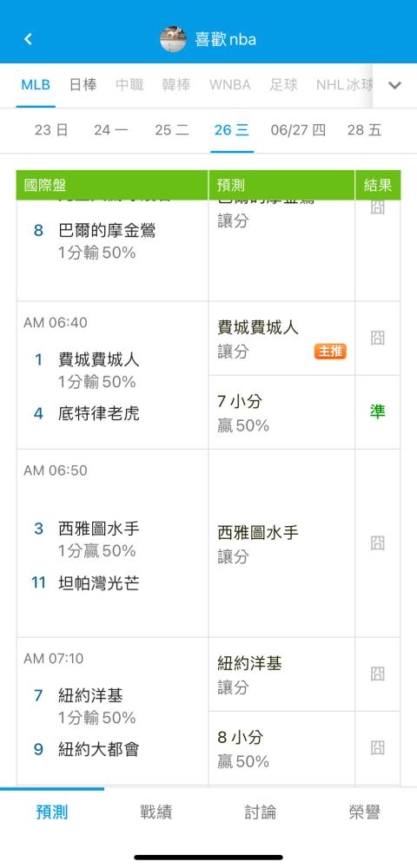Tap the 8 小分 prediction cell
The height and width of the screenshot is (868, 417).
pos(281,748)
